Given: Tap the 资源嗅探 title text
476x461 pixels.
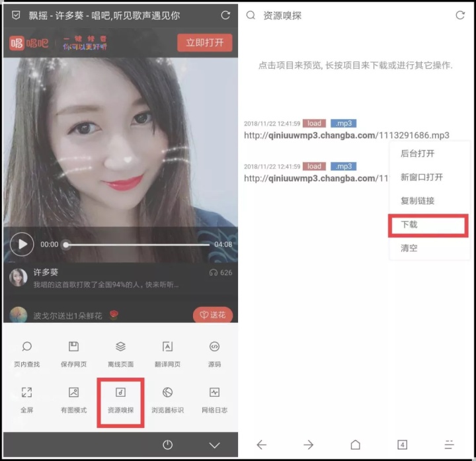Looking at the screenshot, I should [x=282, y=15].
